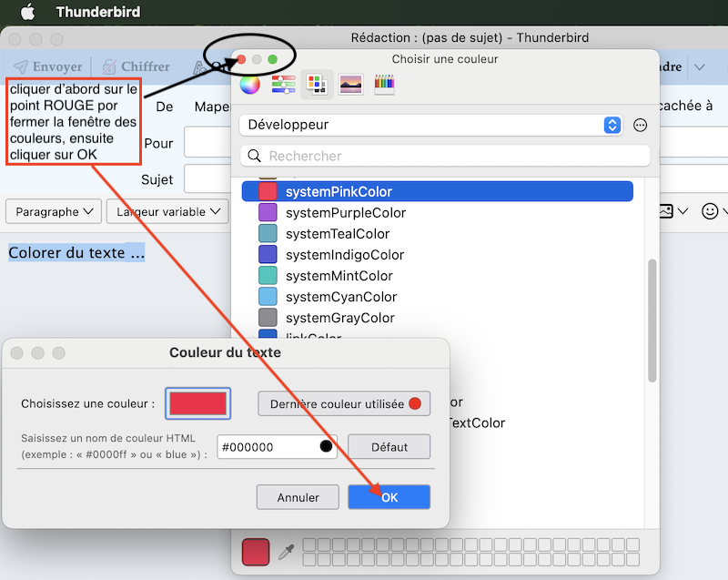Click the Défaut button
The height and width of the screenshot is (580, 728).
pyautogui.click(x=389, y=447)
